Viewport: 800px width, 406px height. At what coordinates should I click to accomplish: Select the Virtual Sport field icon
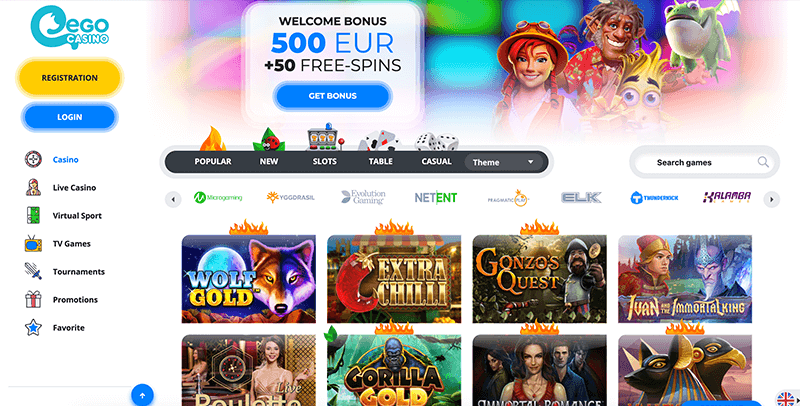coord(33,216)
